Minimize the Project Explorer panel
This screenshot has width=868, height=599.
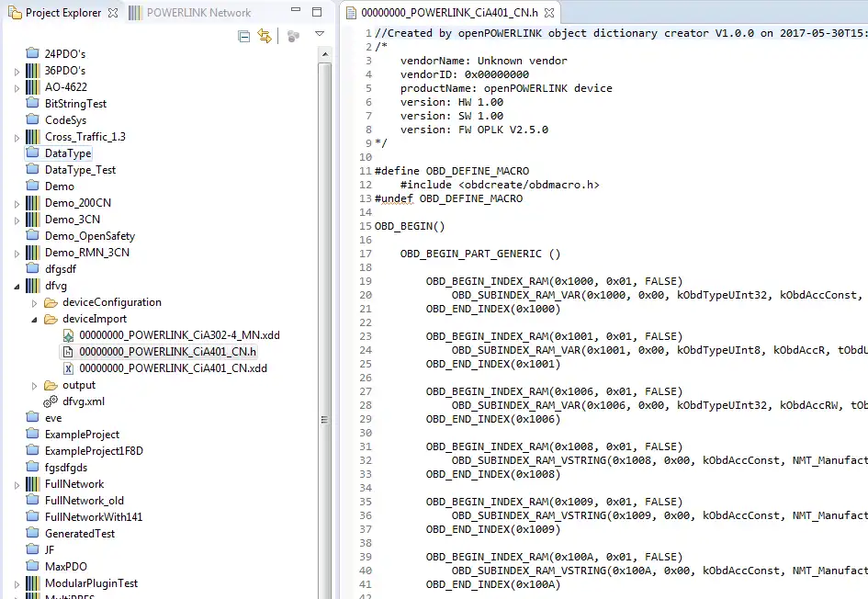(x=296, y=9)
